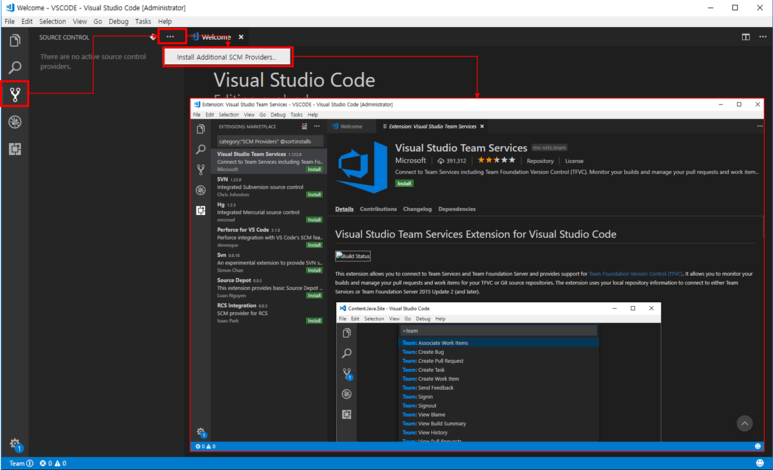Switch to the Welcome tab
Image resolution: width=773 pixels, height=470 pixels.
[x=216, y=37]
